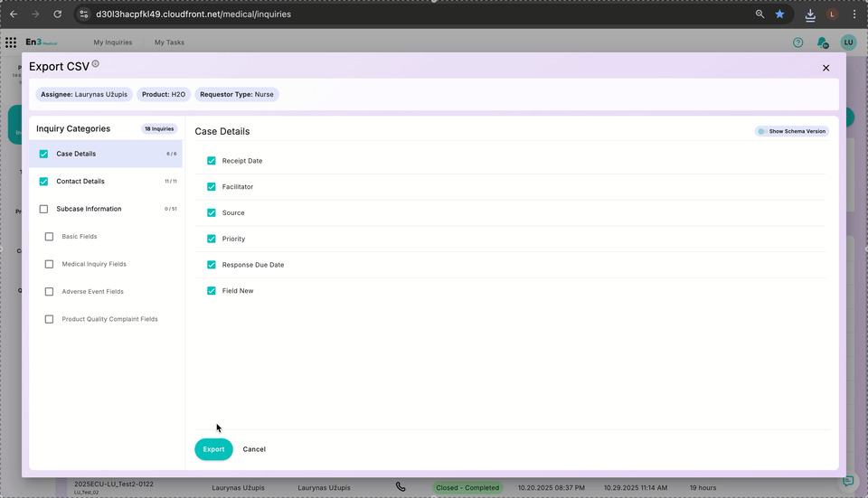Open the apps grid launcher icon

point(11,42)
